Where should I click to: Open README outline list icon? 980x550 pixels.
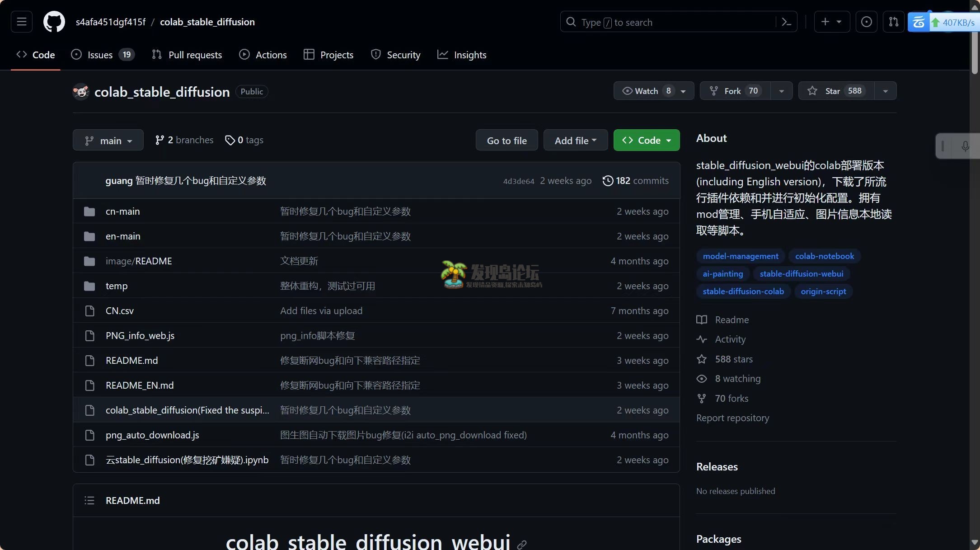point(89,500)
